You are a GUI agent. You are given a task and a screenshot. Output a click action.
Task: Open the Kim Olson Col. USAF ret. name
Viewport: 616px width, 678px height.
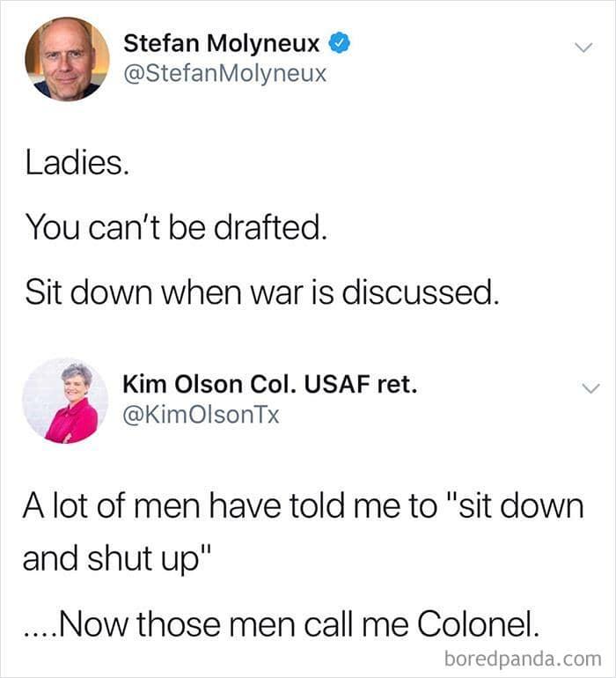(x=270, y=384)
